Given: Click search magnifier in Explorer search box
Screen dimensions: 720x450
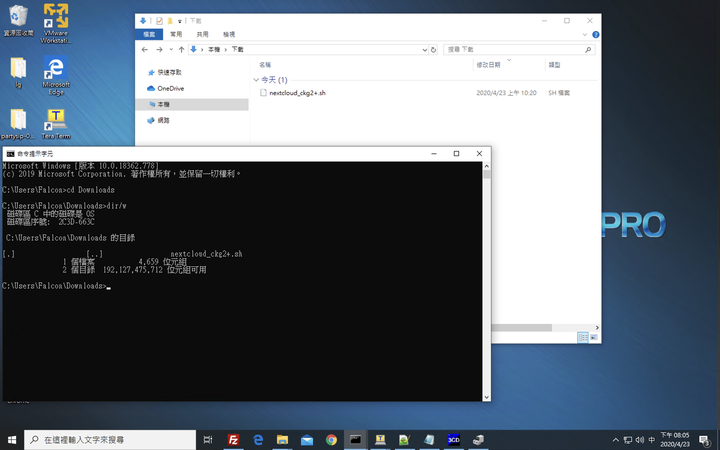Looking at the screenshot, I should [x=588, y=50].
